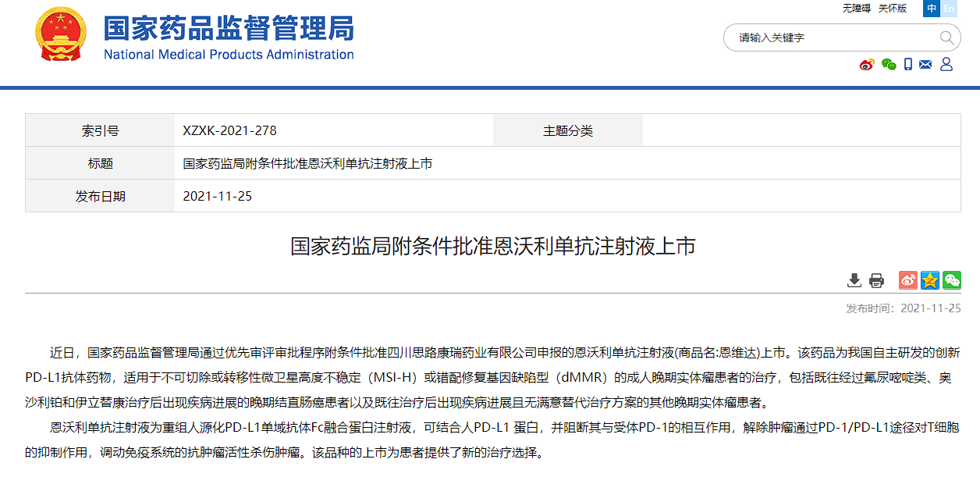Click the first paragraph starting 近日
Image resolution: width=980 pixels, height=477 pixels.
click(493, 378)
